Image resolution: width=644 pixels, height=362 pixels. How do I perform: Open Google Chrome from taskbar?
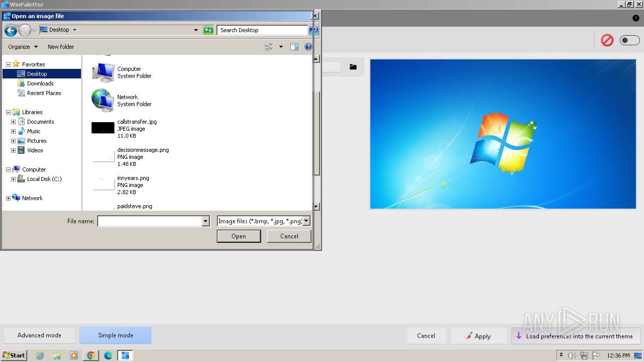click(91, 355)
